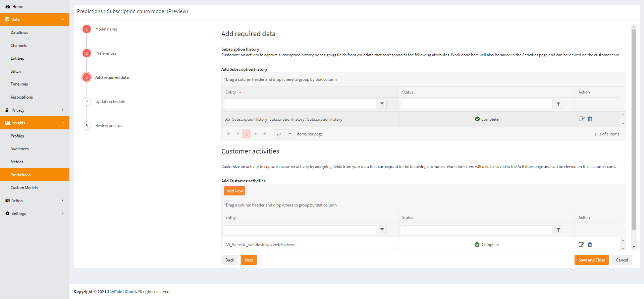Click Predictions in the breadcrumb
644x299 pixels.
click(90, 11)
